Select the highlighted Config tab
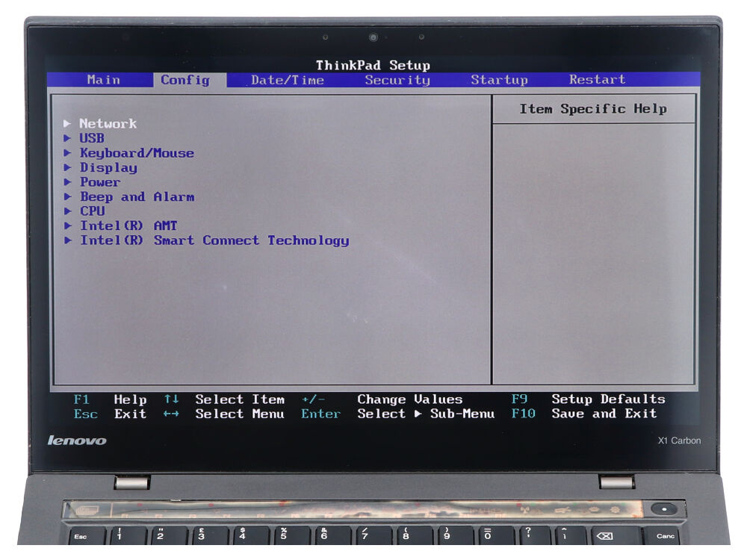The height and width of the screenshot is (560, 747). (185, 80)
